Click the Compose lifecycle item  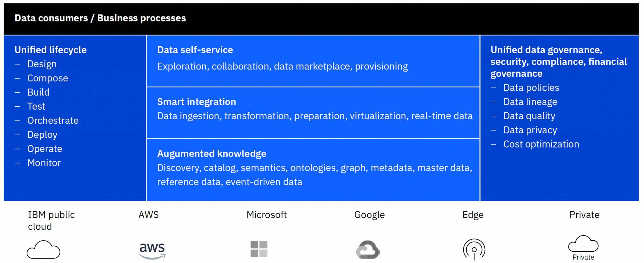47,78
